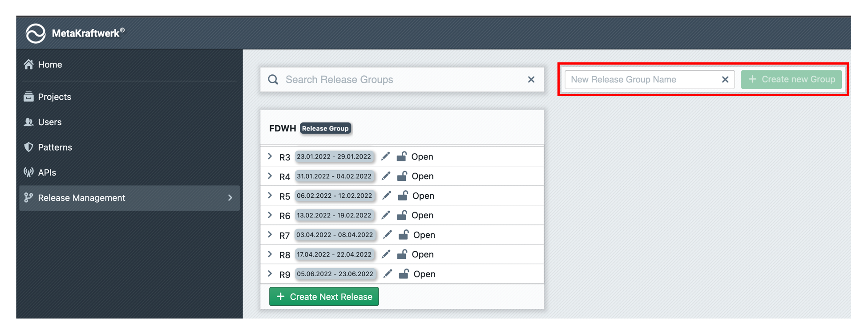Screen dimensions: 868x335
Task: Lock release R8 via padlock icon
Action: click(402, 254)
